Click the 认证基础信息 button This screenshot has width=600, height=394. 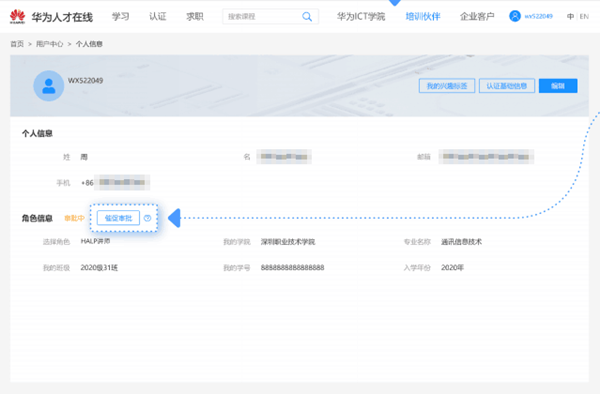click(x=507, y=86)
